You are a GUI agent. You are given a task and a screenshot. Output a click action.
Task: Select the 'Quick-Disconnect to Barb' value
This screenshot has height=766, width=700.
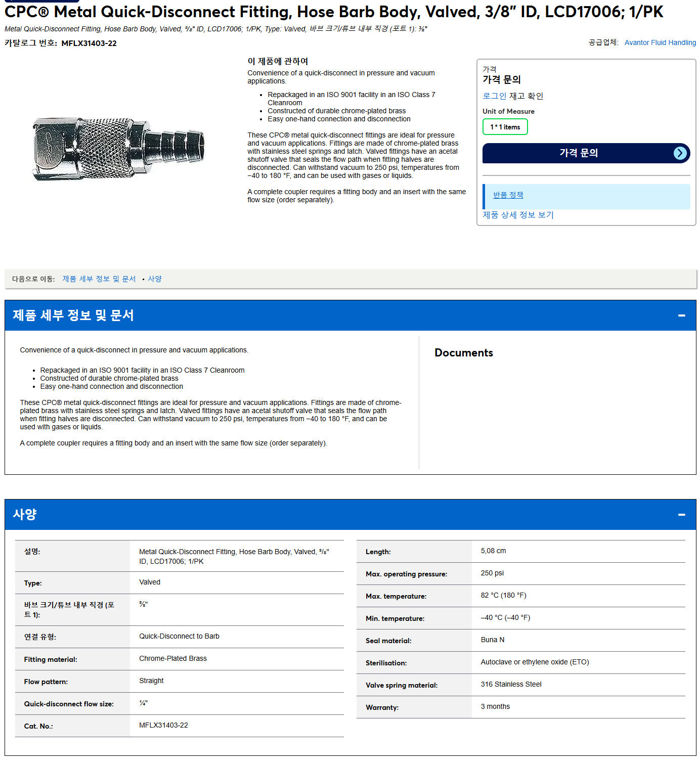179,636
